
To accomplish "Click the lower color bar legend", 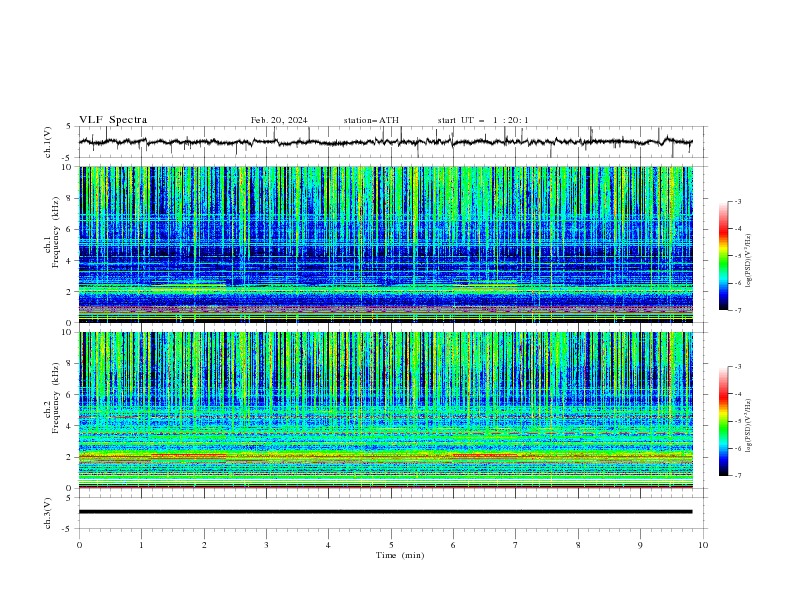I will 724,421.
